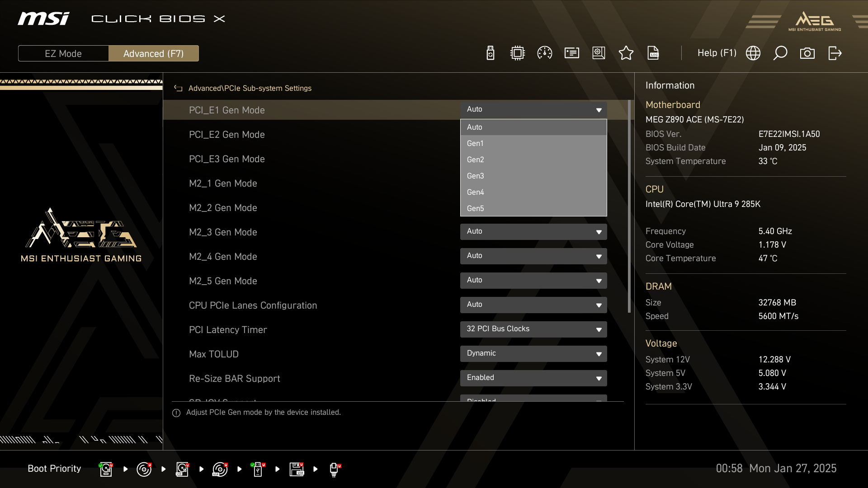Open the speedometer performance icon
Image resolution: width=868 pixels, height=488 pixels.
[544, 53]
